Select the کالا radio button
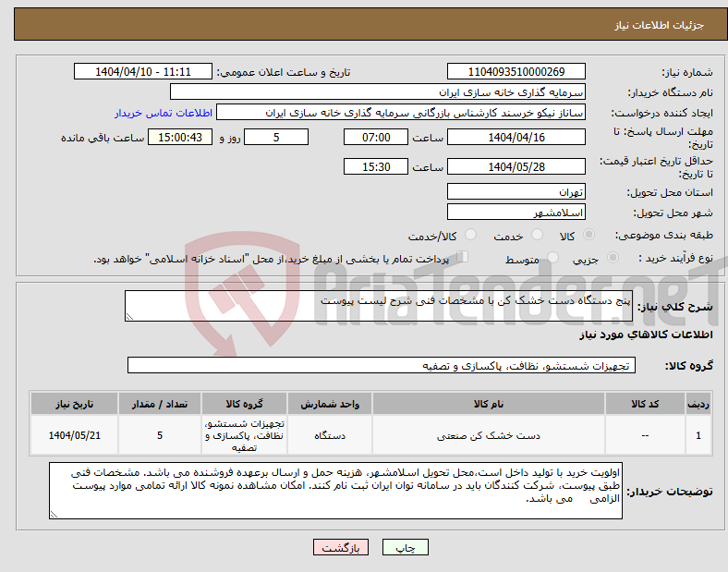The width and height of the screenshot is (728, 572). 588,235
